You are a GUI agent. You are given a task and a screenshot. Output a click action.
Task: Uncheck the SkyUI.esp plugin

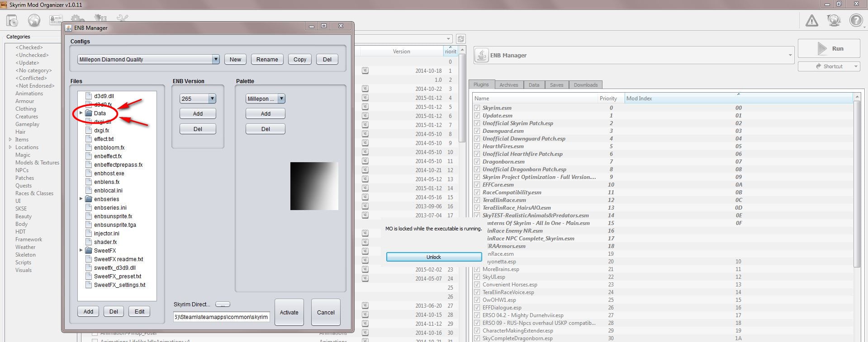click(477, 277)
